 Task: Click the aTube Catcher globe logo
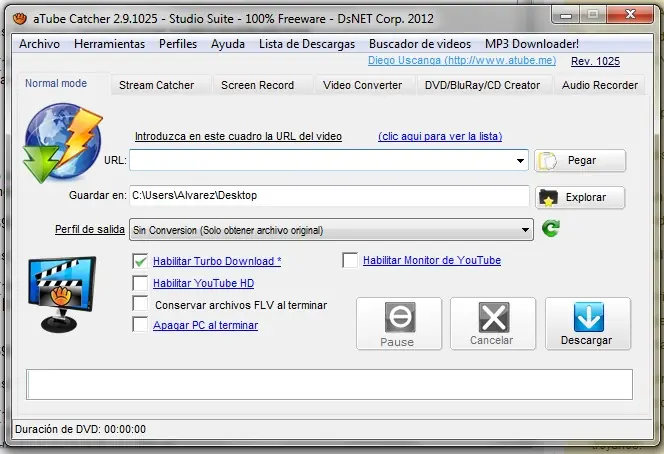63,143
